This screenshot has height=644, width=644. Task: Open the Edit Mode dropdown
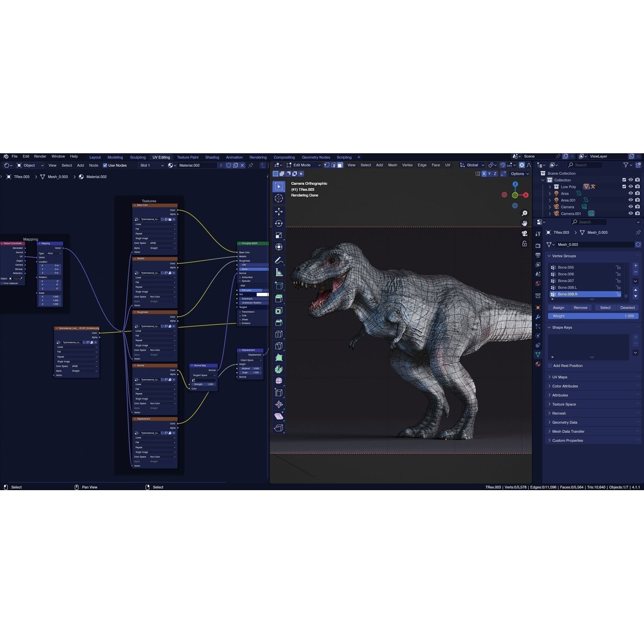[304, 165]
